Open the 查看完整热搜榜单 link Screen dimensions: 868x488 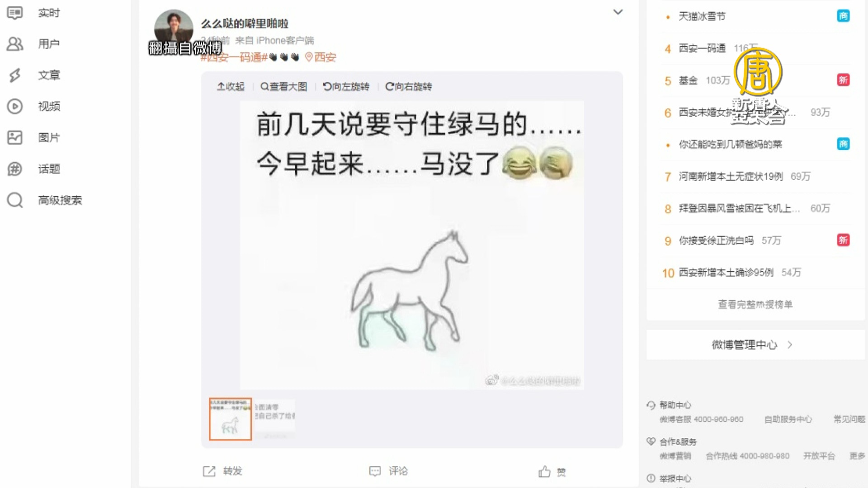point(755,305)
